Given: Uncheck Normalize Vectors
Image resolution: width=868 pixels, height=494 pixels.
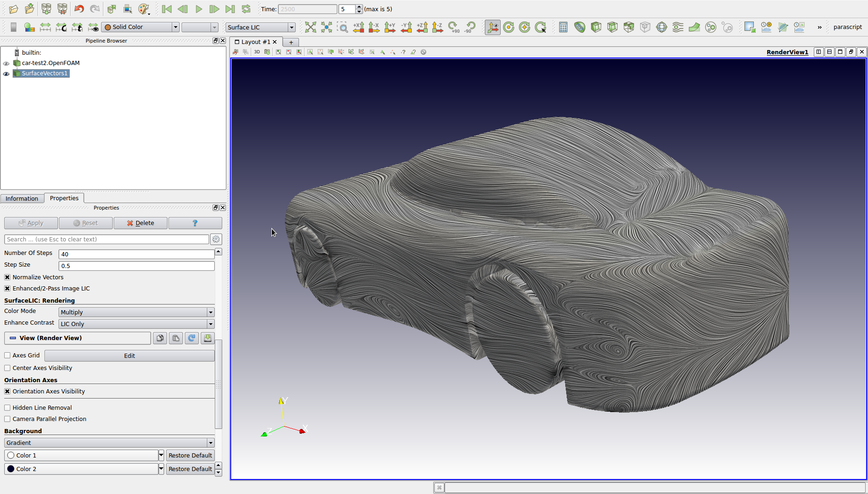Looking at the screenshot, I should click(7, 277).
